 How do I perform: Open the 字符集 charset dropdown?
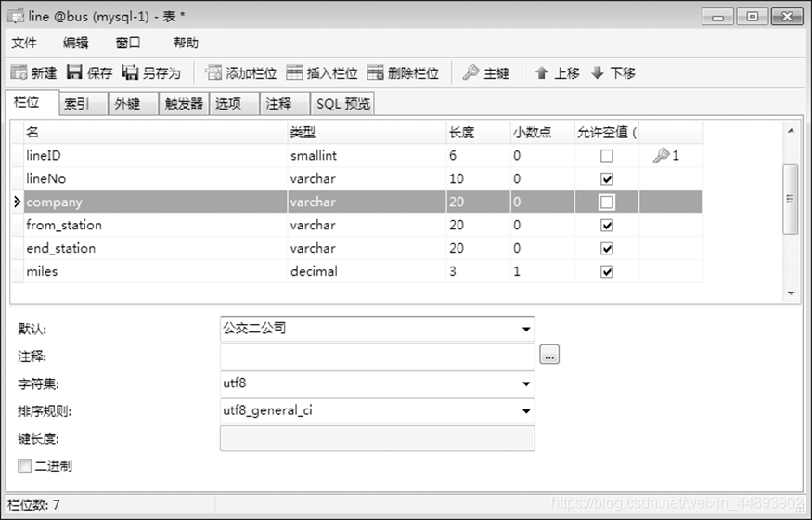point(526,383)
